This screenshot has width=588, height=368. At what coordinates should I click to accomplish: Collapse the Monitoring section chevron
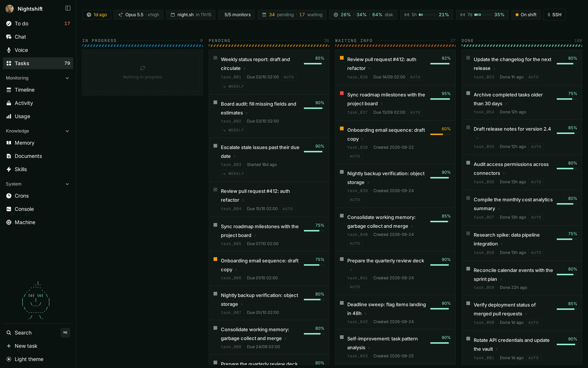tap(67, 78)
